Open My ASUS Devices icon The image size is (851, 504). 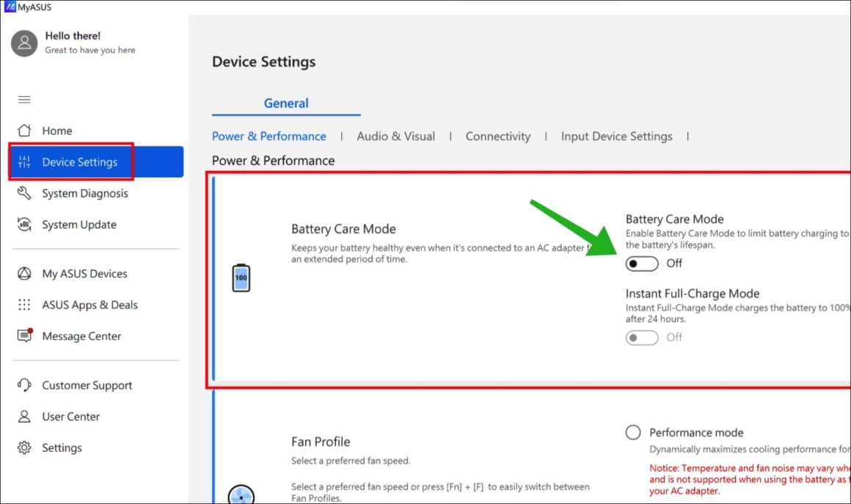coord(24,274)
